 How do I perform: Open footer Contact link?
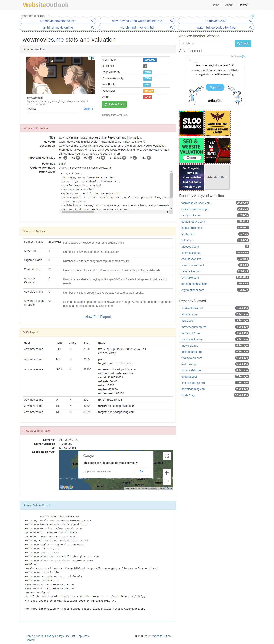(x=30, y=640)
